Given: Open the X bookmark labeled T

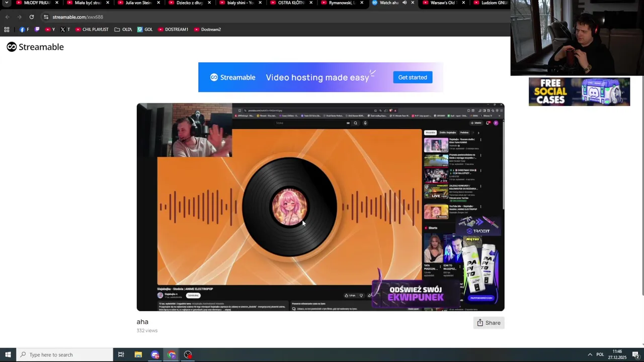Looking at the screenshot, I should 65,30.
